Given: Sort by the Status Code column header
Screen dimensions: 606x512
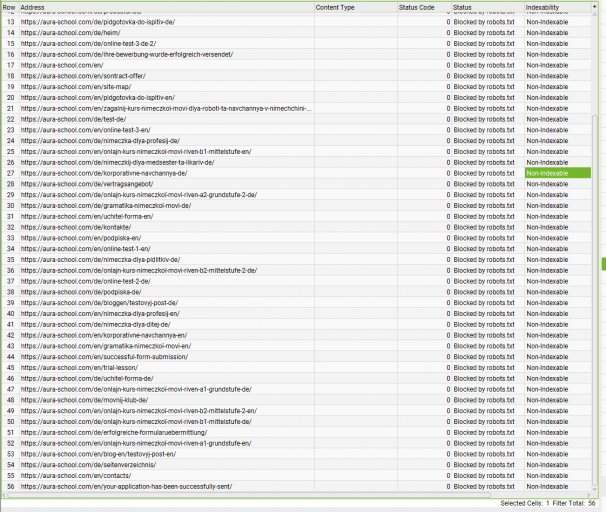Looking at the screenshot, I should pos(424,7).
